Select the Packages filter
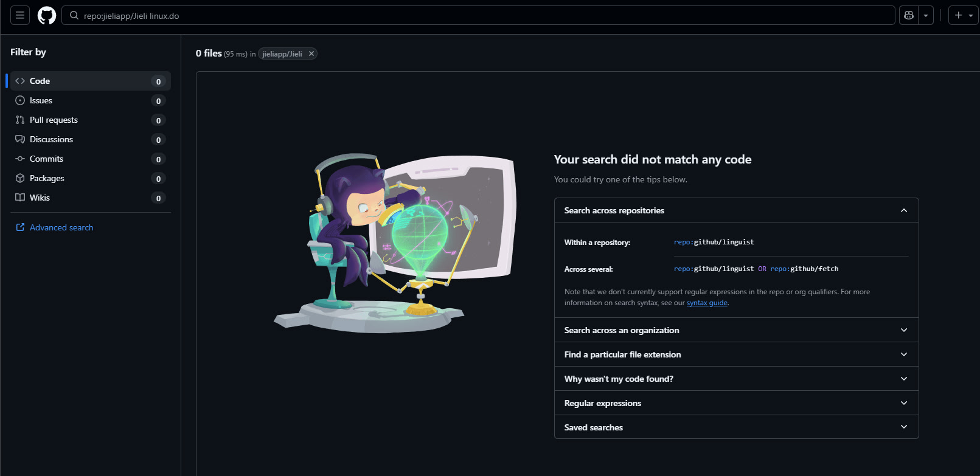The width and height of the screenshot is (980, 476). [x=91, y=178]
